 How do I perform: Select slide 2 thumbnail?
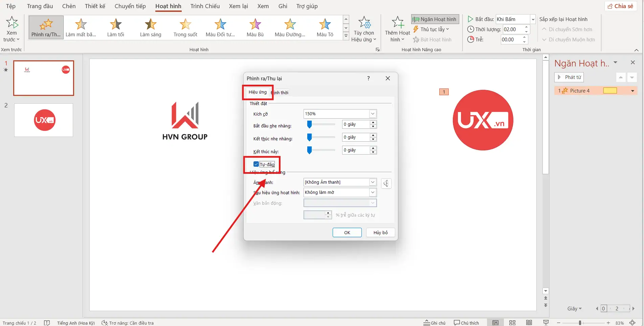44,120
